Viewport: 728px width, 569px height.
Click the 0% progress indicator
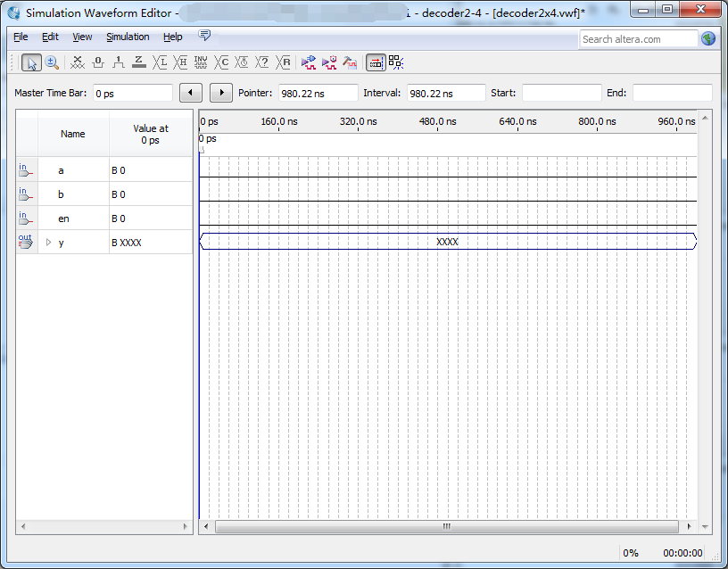631,553
